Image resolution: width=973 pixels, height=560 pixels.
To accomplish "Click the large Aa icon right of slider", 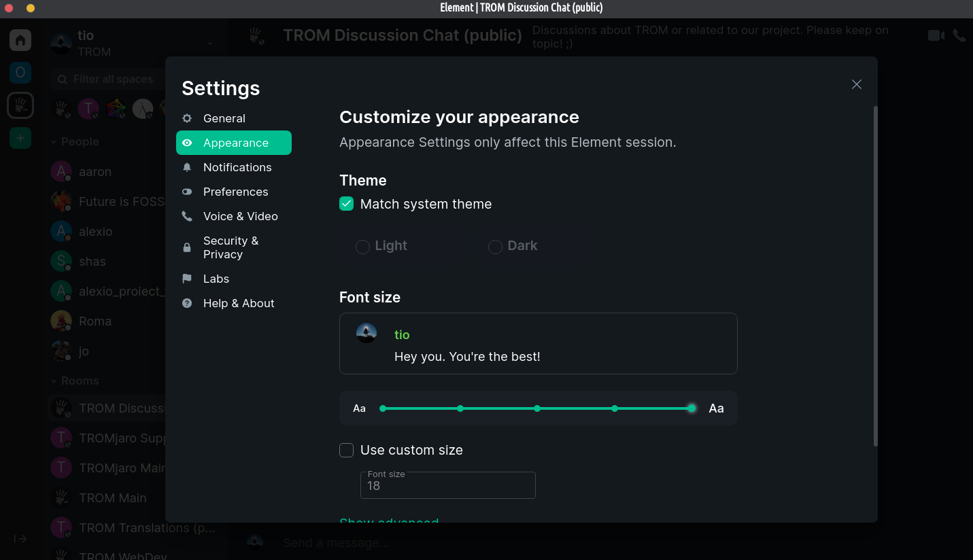I will pos(716,408).
